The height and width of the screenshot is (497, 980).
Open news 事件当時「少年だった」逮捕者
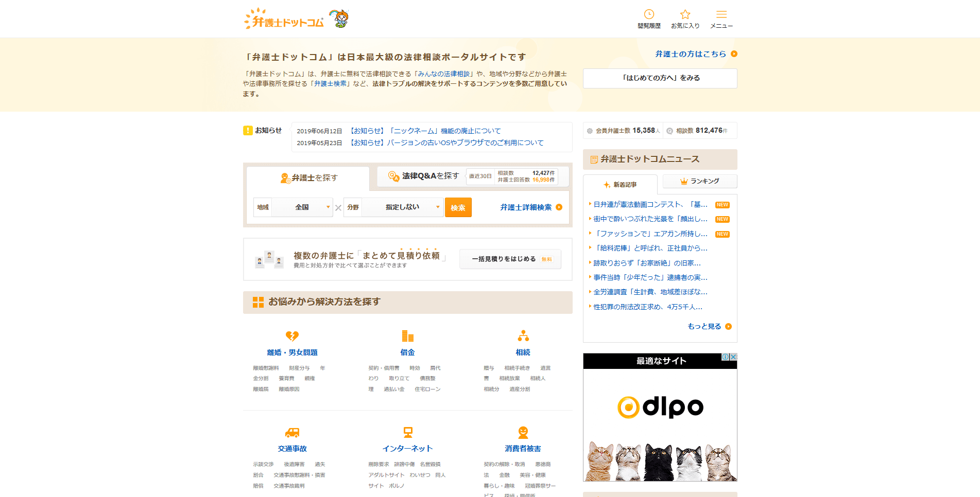650,278
